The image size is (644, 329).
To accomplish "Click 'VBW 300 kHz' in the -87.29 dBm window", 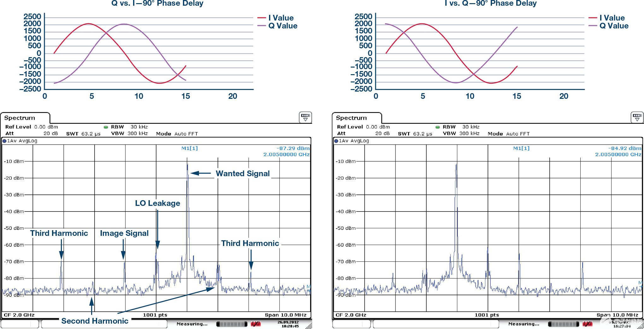I will [129, 134].
